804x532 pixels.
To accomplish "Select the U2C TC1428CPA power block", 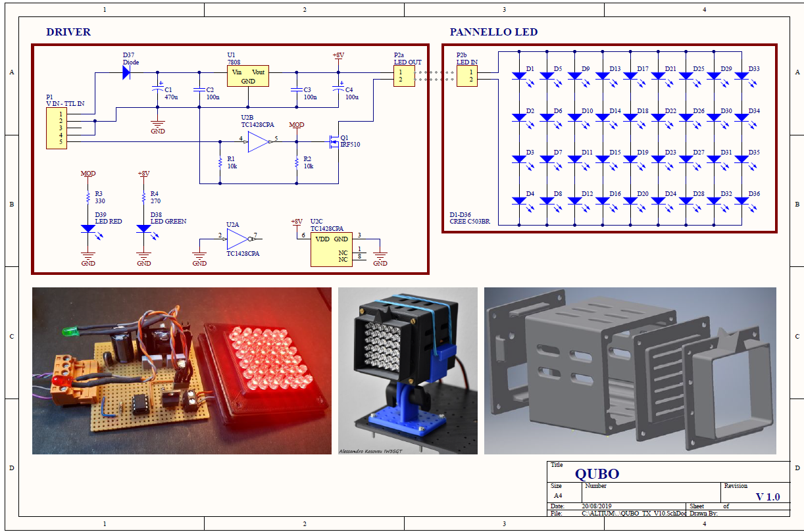I will click(331, 249).
